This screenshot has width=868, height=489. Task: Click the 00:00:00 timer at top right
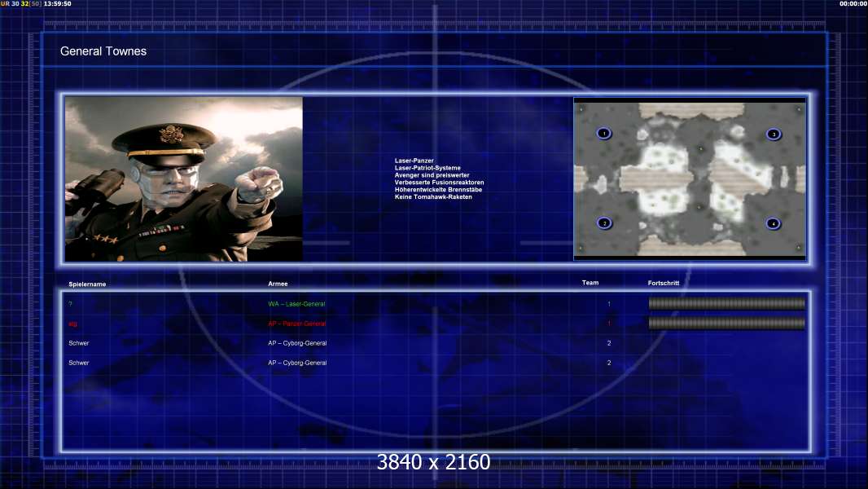coord(853,3)
